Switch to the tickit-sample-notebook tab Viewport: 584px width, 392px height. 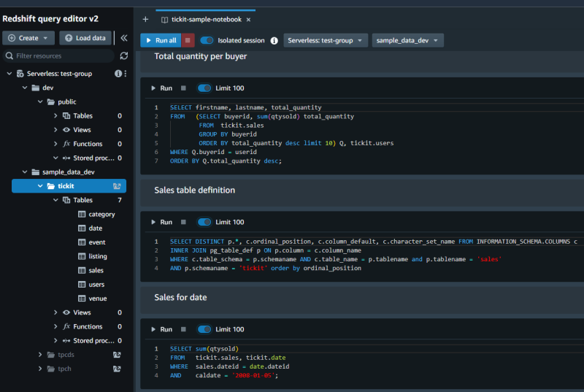click(206, 20)
